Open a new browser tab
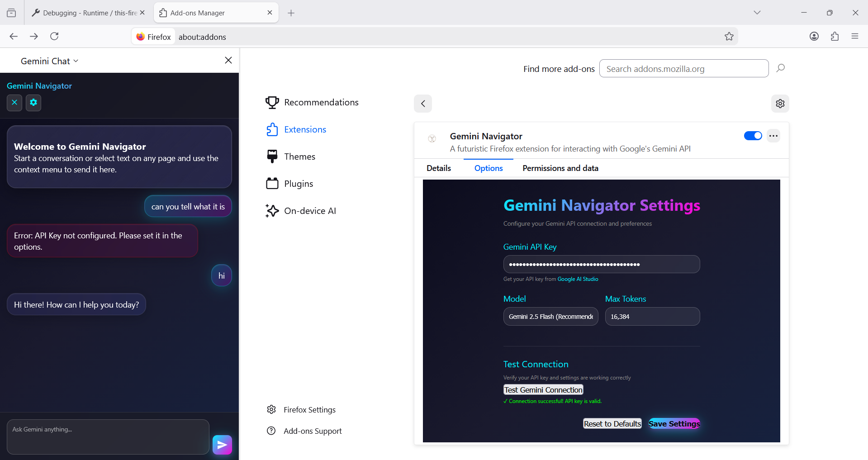This screenshot has height=460, width=868. pos(291,13)
